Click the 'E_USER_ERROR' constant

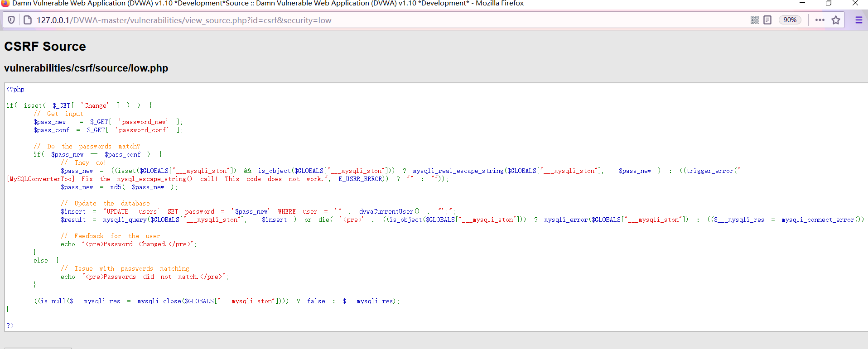tap(360, 179)
